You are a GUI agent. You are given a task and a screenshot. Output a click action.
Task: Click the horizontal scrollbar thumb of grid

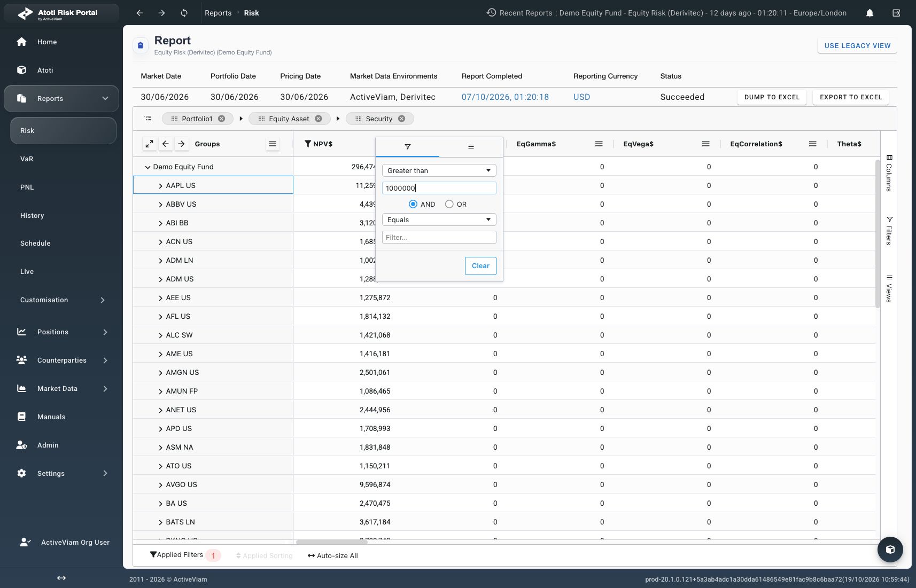click(x=331, y=542)
